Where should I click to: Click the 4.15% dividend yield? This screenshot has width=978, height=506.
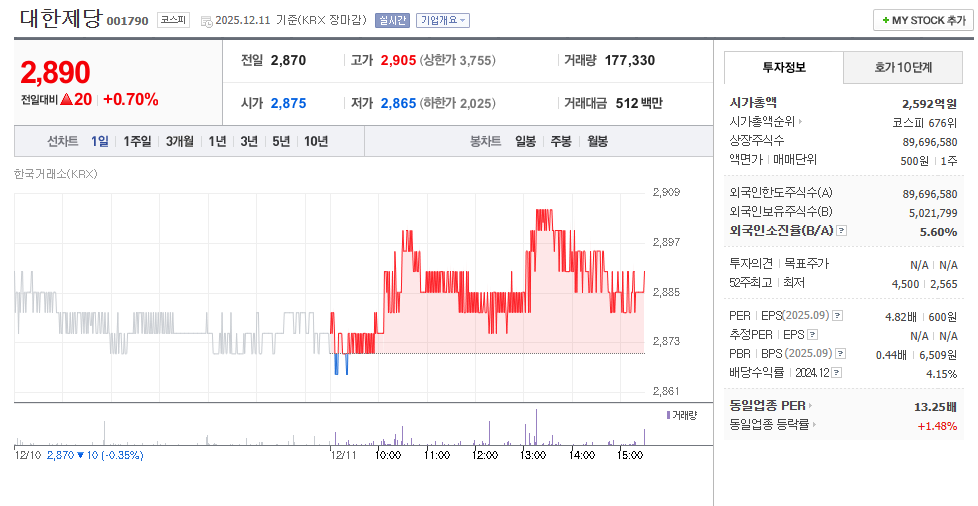click(x=941, y=374)
